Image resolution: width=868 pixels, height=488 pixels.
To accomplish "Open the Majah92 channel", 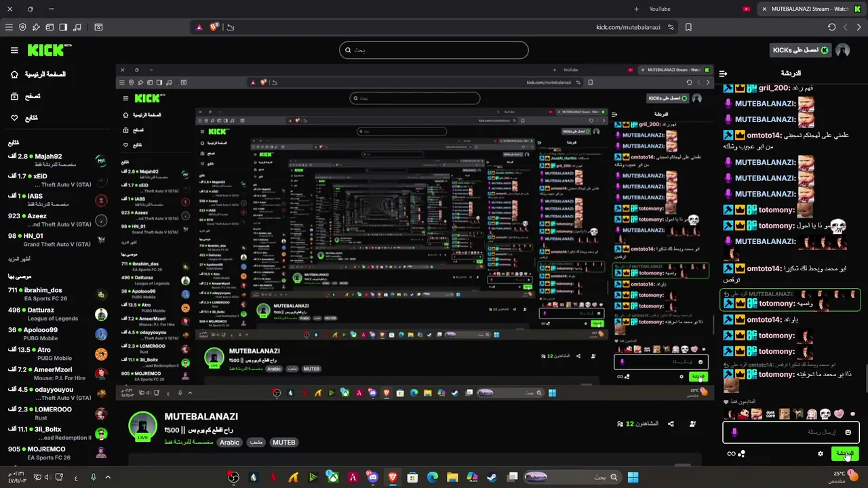I will 57,160.
